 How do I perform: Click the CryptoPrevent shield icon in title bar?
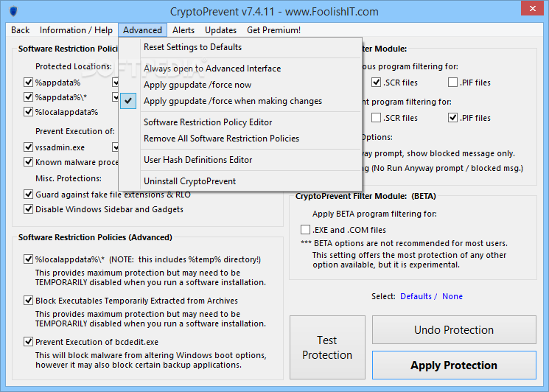point(13,11)
